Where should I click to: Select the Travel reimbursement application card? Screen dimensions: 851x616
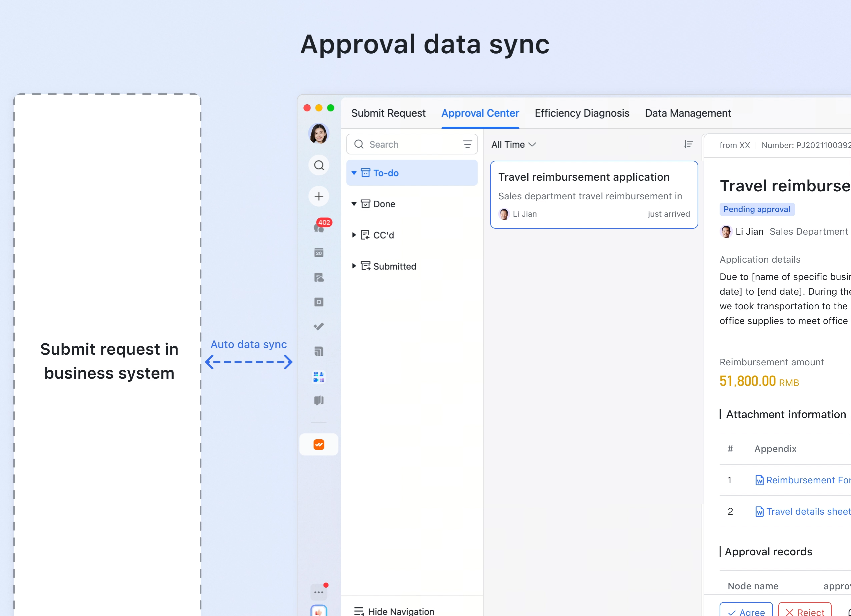pos(594,195)
